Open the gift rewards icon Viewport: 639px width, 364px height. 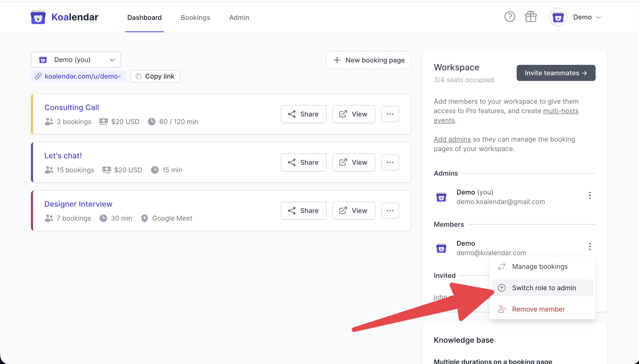pos(530,17)
